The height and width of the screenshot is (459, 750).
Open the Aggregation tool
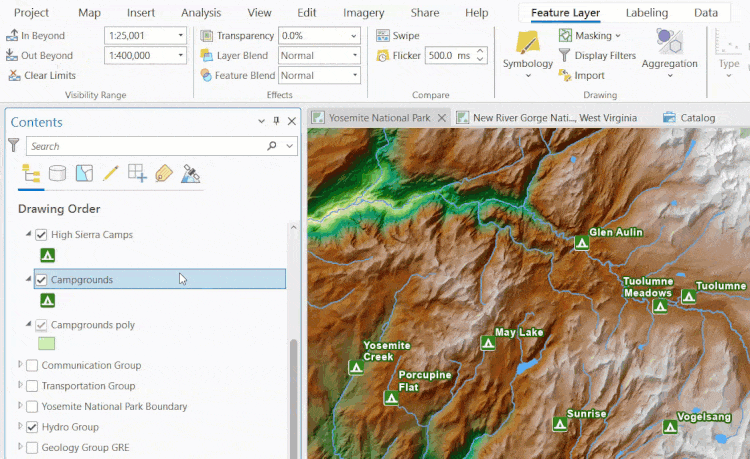coord(670,54)
